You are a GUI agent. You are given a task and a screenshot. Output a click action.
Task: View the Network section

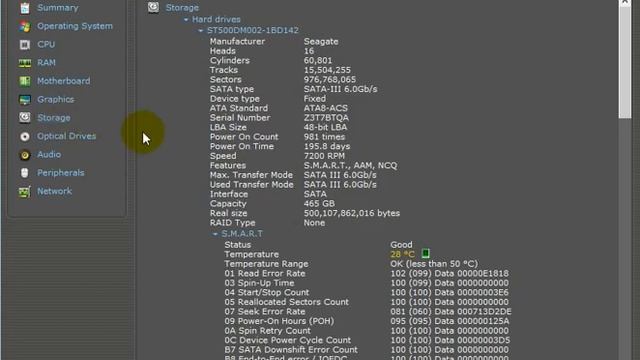coord(54,191)
